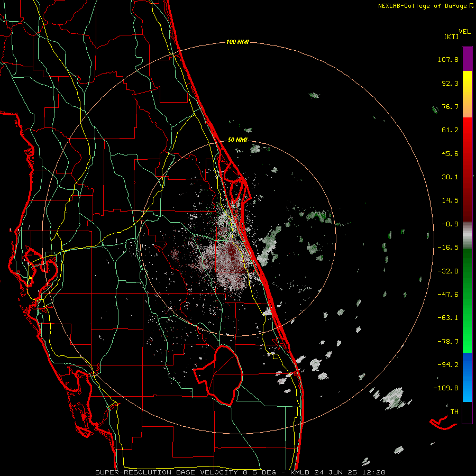Select the -94.2 velocity value
The width and height of the screenshot is (476, 476).
(448, 364)
